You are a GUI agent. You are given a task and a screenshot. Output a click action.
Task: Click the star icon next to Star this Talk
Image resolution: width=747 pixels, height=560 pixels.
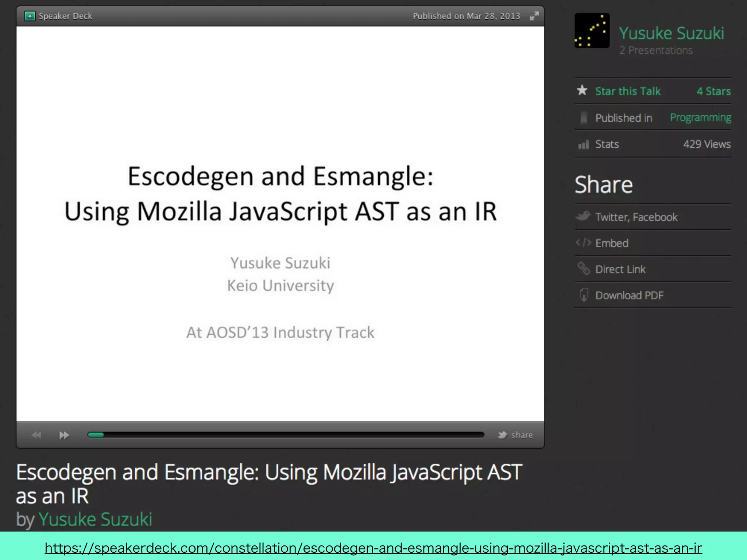(x=582, y=90)
